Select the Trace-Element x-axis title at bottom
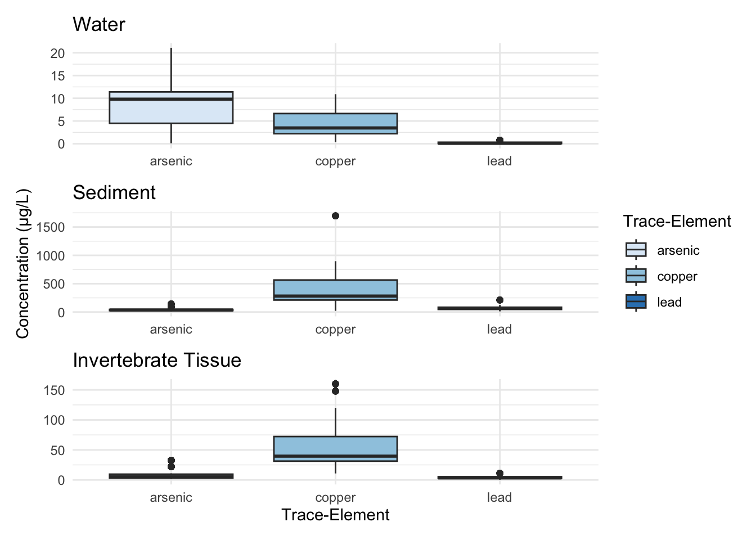Screen dimensions: 756x540 (x=335, y=515)
